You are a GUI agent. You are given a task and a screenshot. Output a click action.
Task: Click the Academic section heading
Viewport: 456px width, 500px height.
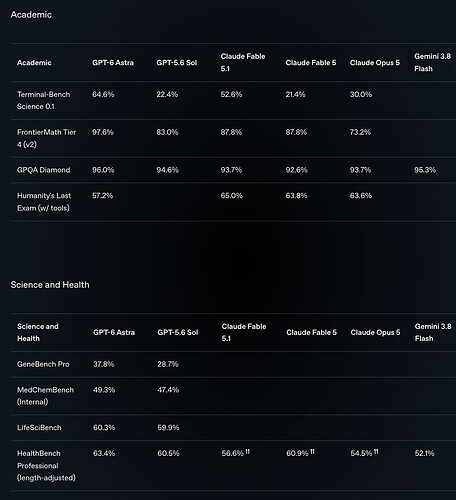[x=31, y=15]
